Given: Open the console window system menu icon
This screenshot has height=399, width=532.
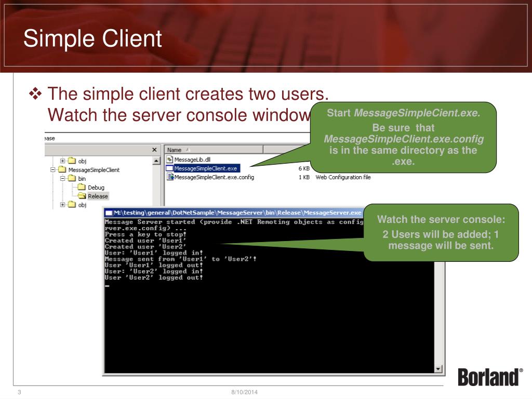Looking at the screenshot, I should [x=109, y=212].
